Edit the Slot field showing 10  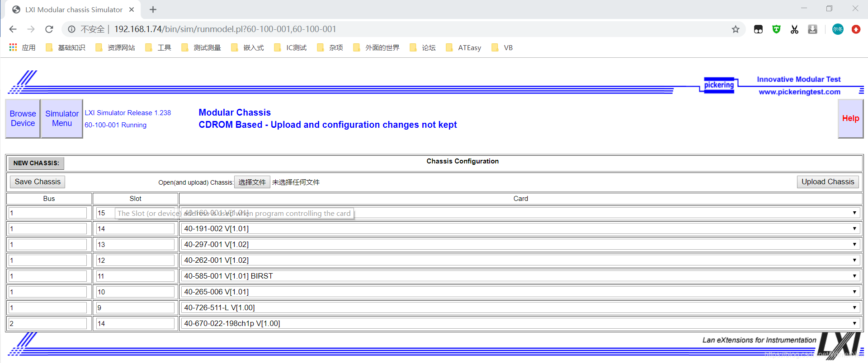[135, 292]
